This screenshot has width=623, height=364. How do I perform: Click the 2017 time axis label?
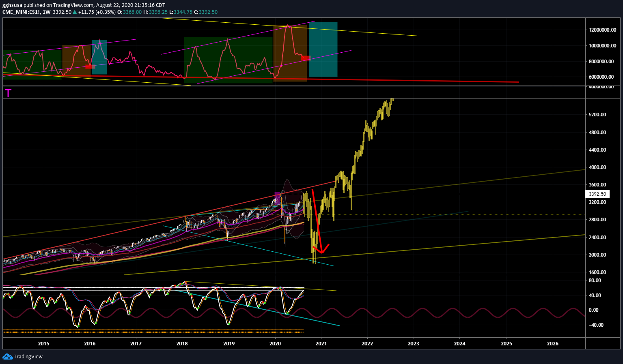click(x=136, y=344)
